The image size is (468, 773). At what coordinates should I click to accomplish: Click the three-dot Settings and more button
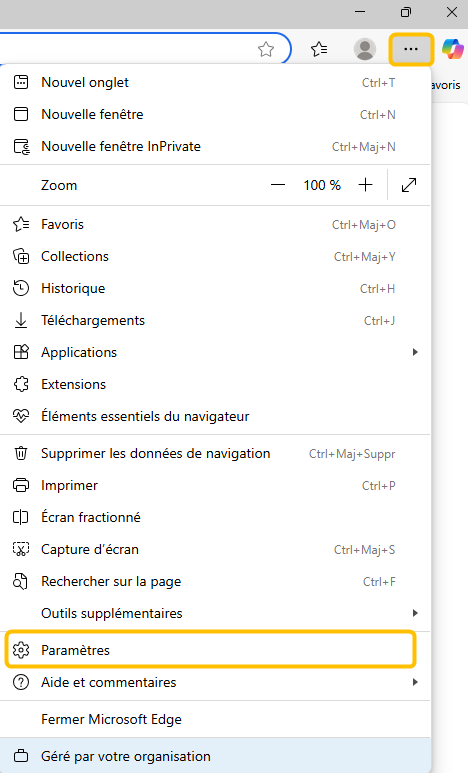[x=411, y=49]
